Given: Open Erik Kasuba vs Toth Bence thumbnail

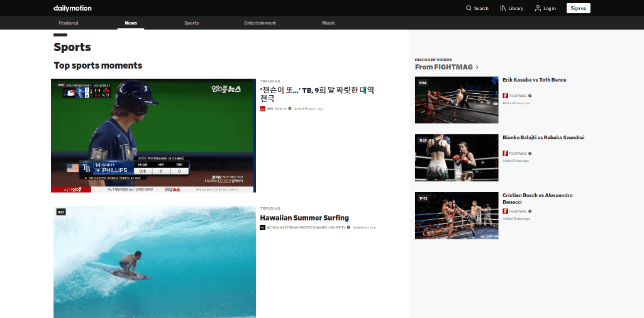Looking at the screenshot, I should tap(457, 100).
